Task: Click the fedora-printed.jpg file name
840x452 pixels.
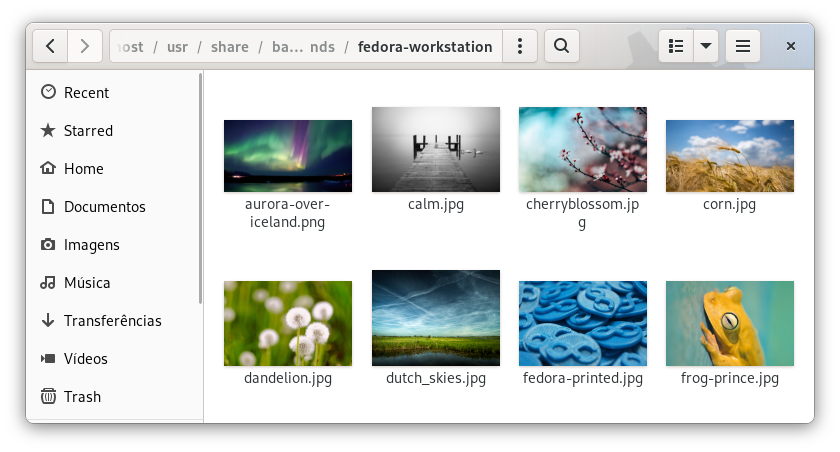Action: pos(583,378)
